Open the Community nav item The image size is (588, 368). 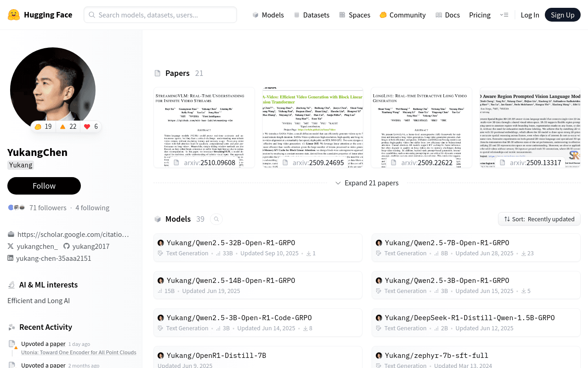pyautogui.click(x=402, y=15)
